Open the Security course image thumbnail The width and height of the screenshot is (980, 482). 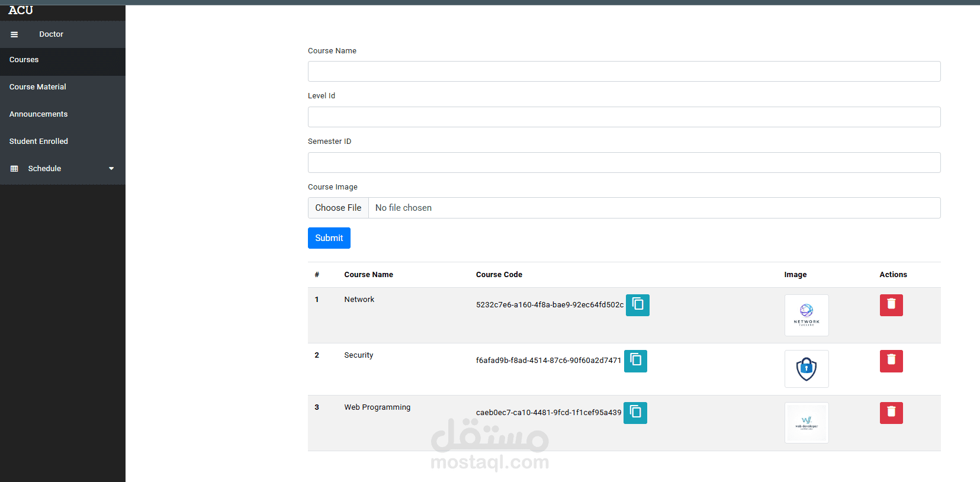[807, 369]
